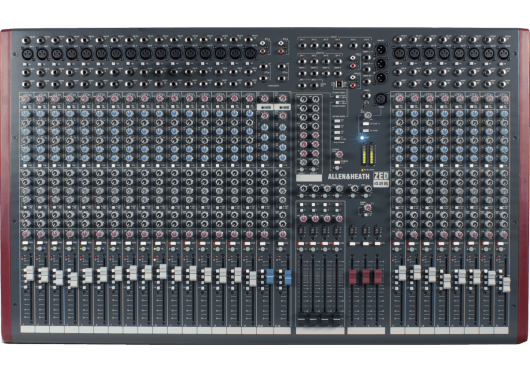Click channel 1's white fader at far left
This screenshot has width=530, height=371.
[30, 274]
